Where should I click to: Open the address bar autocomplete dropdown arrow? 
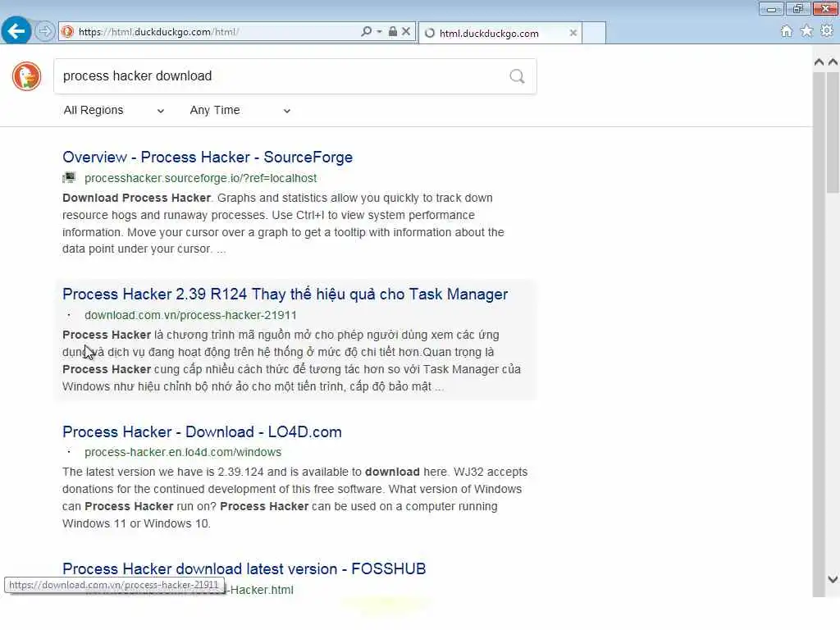click(x=379, y=32)
